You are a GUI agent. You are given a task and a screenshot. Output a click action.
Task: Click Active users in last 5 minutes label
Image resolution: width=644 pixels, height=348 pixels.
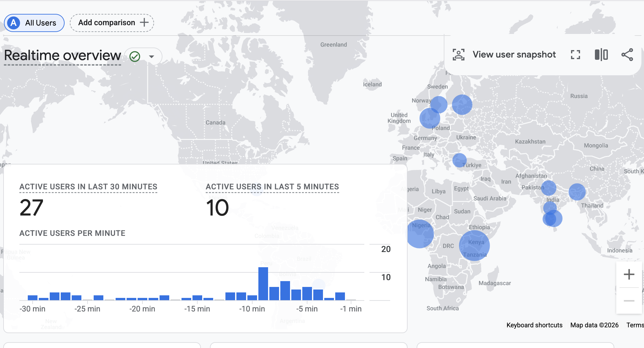click(272, 187)
